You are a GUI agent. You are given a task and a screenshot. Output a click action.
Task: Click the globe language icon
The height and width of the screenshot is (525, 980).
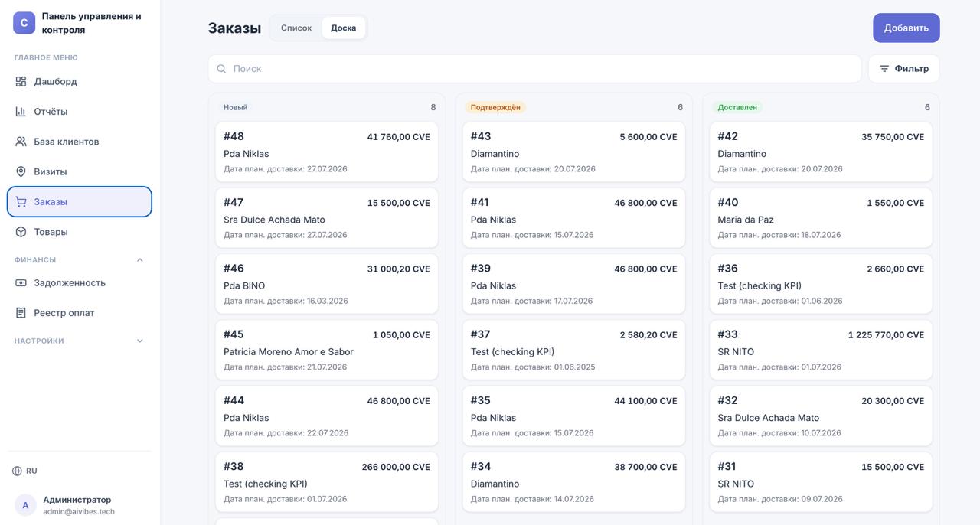point(17,471)
